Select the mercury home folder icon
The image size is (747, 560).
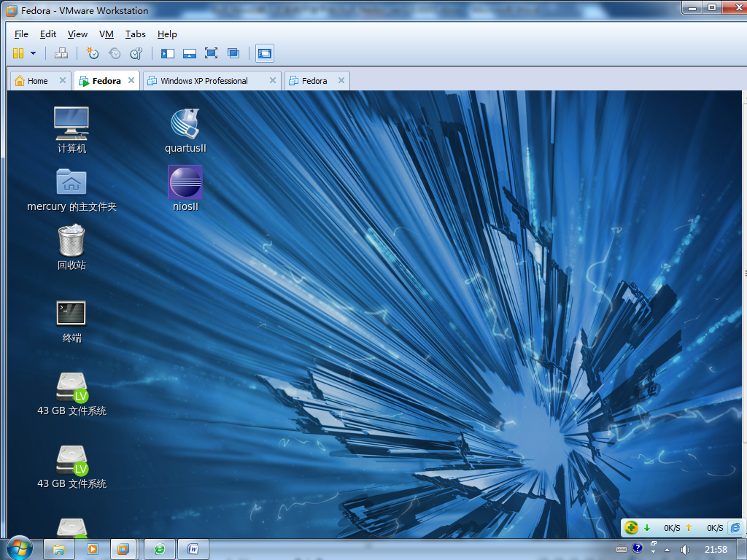pyautogui.click(x=71, y=190)
